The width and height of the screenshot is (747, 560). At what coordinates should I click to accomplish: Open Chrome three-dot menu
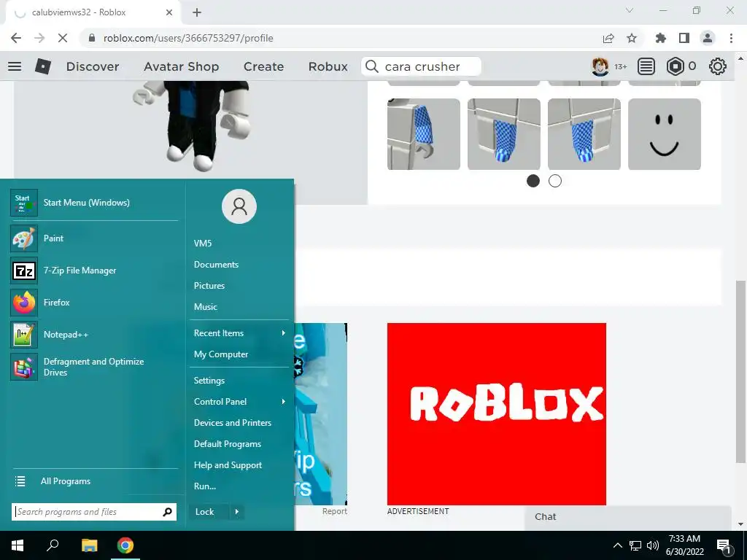pyautogui.click(x=731, y=38)
